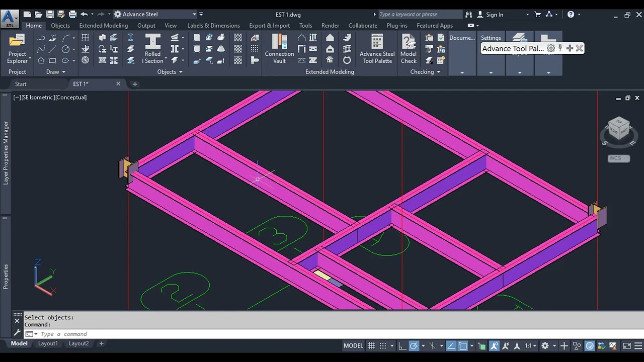
Task: Open the Customization menu in status bar
Action: (x=638, y=346)
